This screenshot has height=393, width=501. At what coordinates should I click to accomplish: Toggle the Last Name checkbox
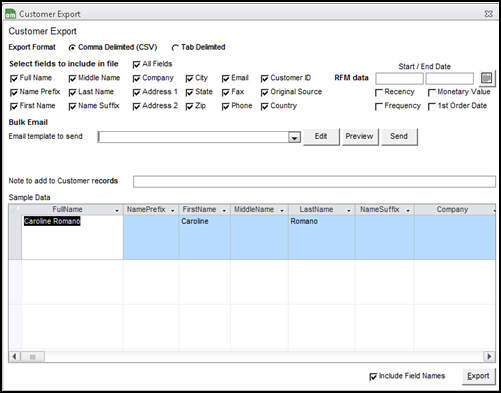(x=72, y=92)
